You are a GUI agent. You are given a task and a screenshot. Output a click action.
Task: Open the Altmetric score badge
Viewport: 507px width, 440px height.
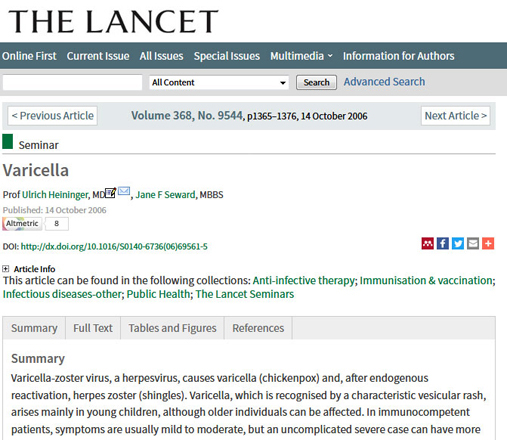35,224
